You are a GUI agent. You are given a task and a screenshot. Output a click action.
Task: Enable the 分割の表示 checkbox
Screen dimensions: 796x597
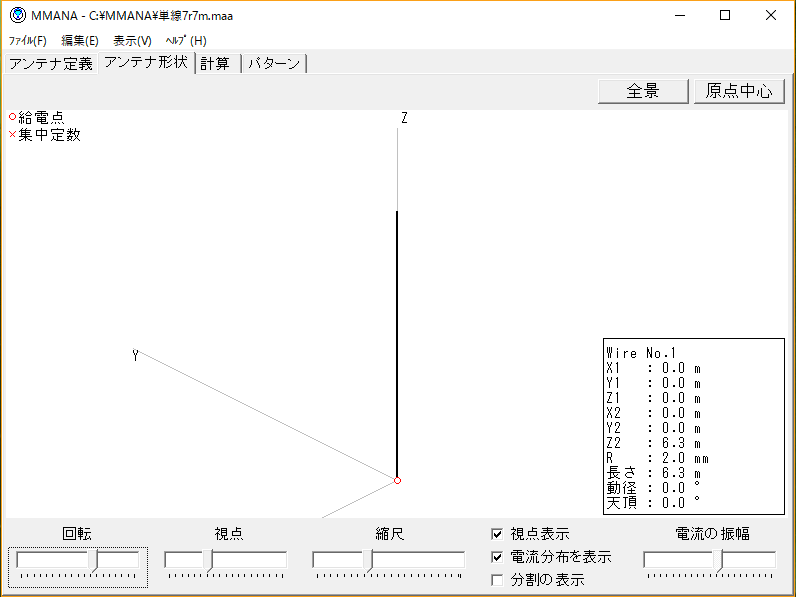(497, 579)
